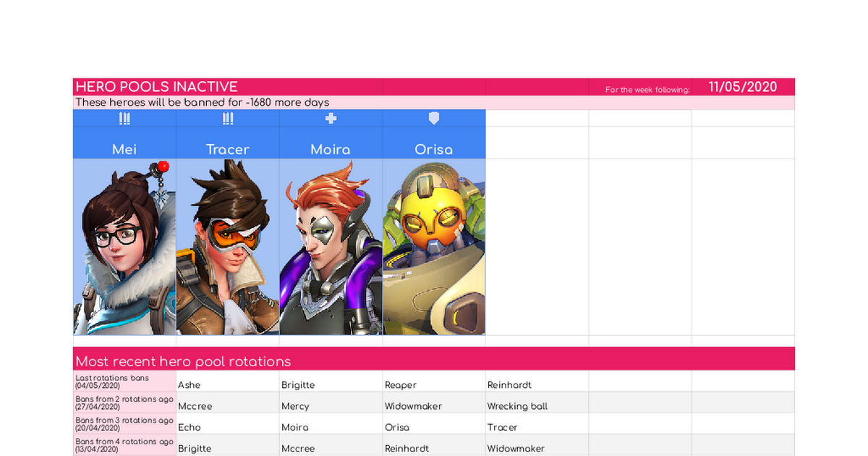Viewport: 868px width, 456px height.
Task: Click Widowmaker in the 27/04/2020 row
Action: 434,402
